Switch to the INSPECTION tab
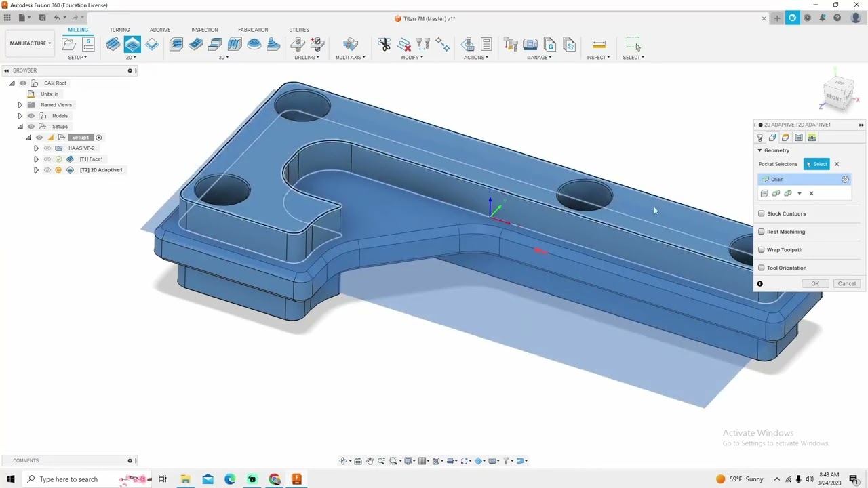The height and width of the screenshot is (488, 868). click(x=205, y=30)
